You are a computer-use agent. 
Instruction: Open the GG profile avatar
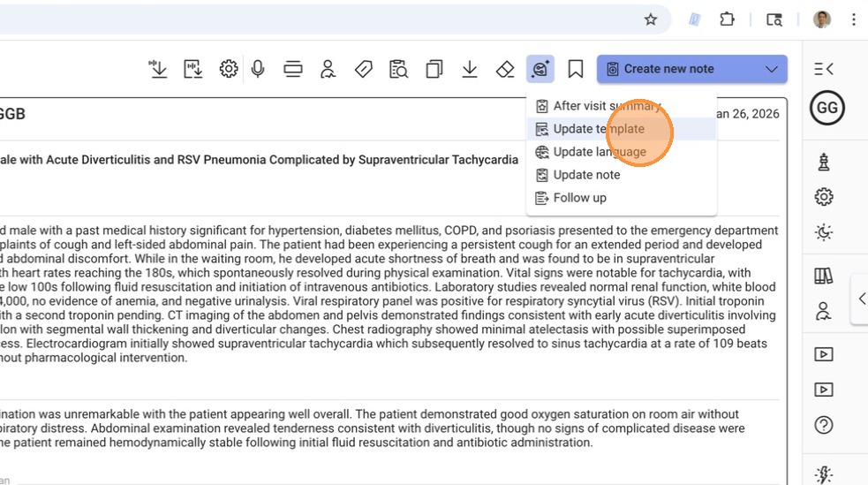pyautogui.click(x=827, y=108)
